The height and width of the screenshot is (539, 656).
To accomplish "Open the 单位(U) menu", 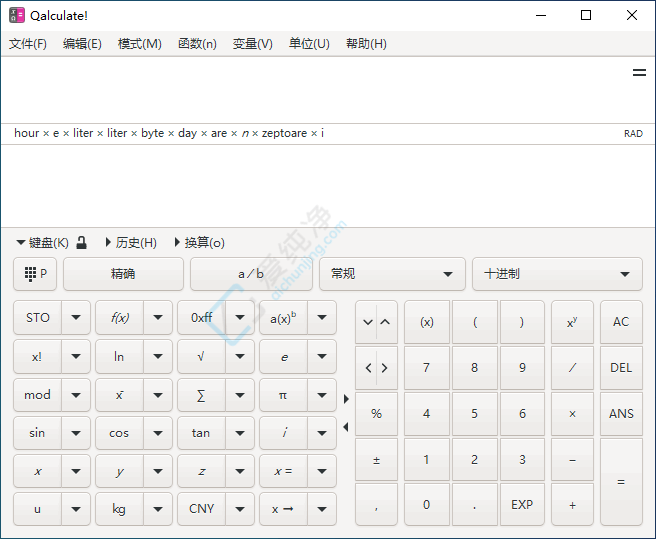I will pos(309,44).
